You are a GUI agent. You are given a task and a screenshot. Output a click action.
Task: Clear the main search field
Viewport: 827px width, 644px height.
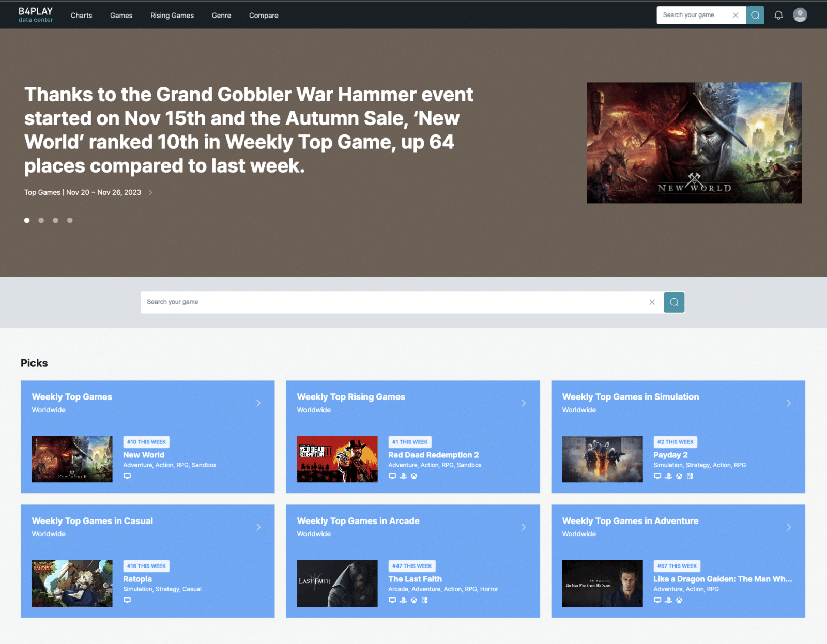point(652,302)
